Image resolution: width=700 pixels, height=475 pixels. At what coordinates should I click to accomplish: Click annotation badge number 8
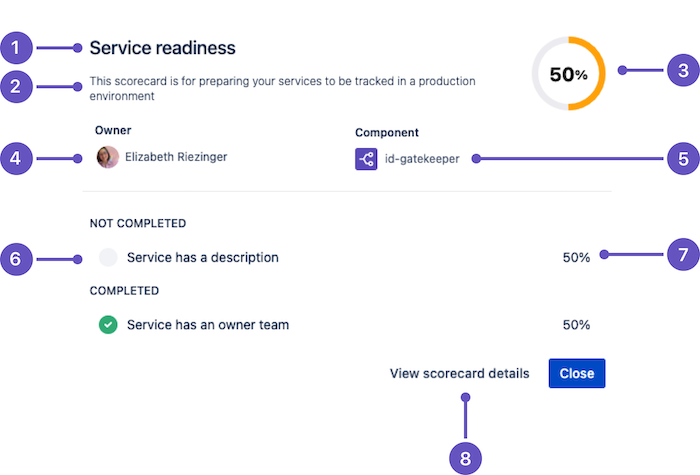[465, 457]
